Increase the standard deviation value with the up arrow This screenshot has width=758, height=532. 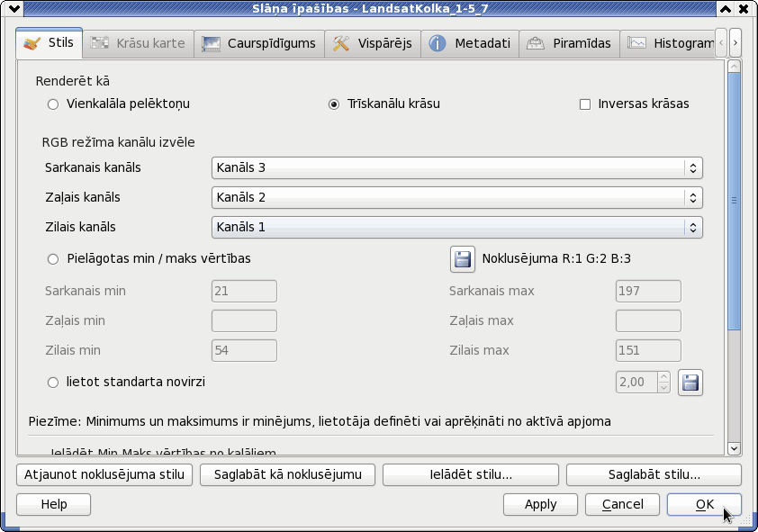(x=663, y=377)
